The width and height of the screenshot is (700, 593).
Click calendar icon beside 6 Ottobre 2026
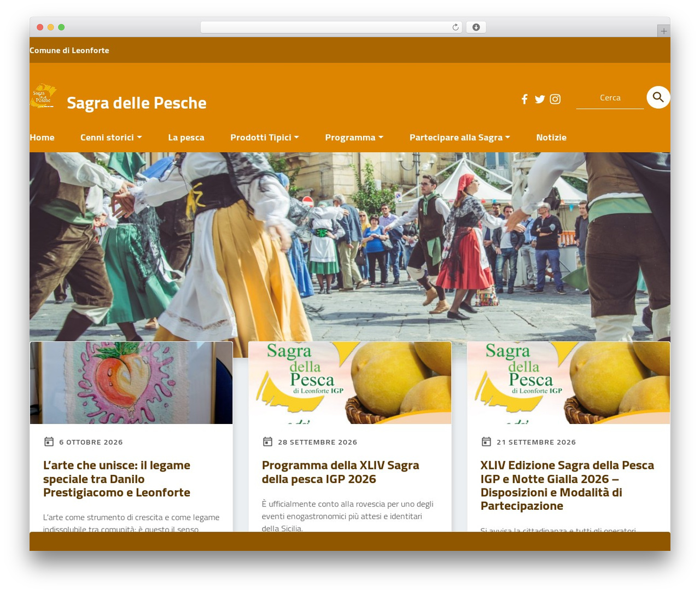pyautogui.click(x=49, y=441)
